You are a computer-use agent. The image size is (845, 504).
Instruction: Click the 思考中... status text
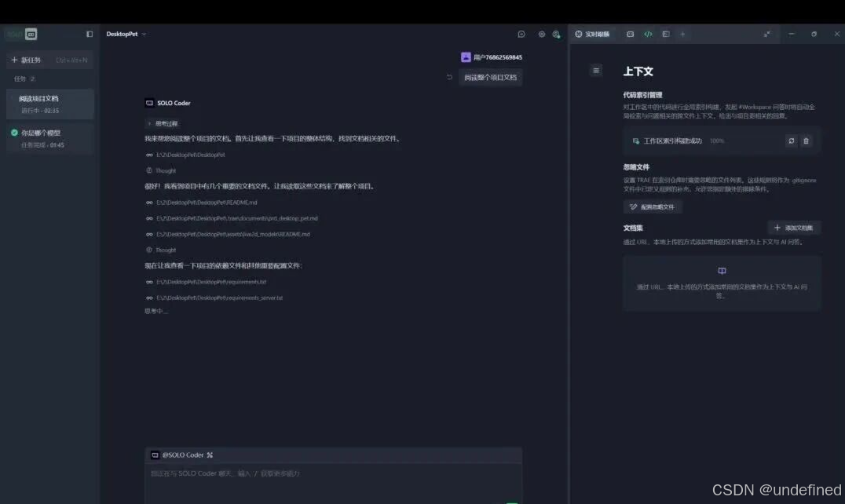155,311
